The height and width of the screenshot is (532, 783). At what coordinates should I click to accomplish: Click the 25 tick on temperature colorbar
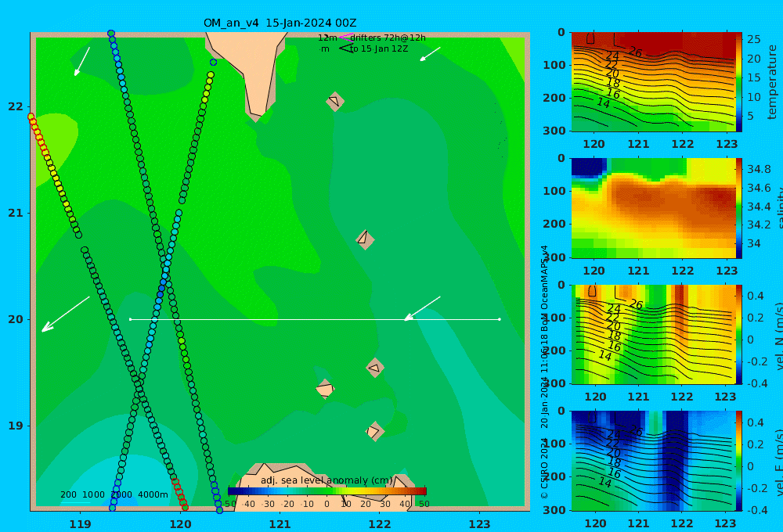click(x=753, y=39)
